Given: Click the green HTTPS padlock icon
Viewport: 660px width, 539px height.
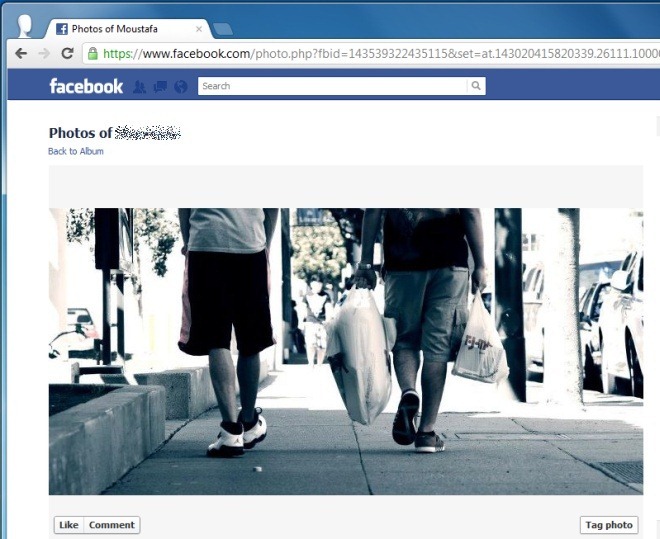Looking at the screenshot, I should (x=93, y=53).
